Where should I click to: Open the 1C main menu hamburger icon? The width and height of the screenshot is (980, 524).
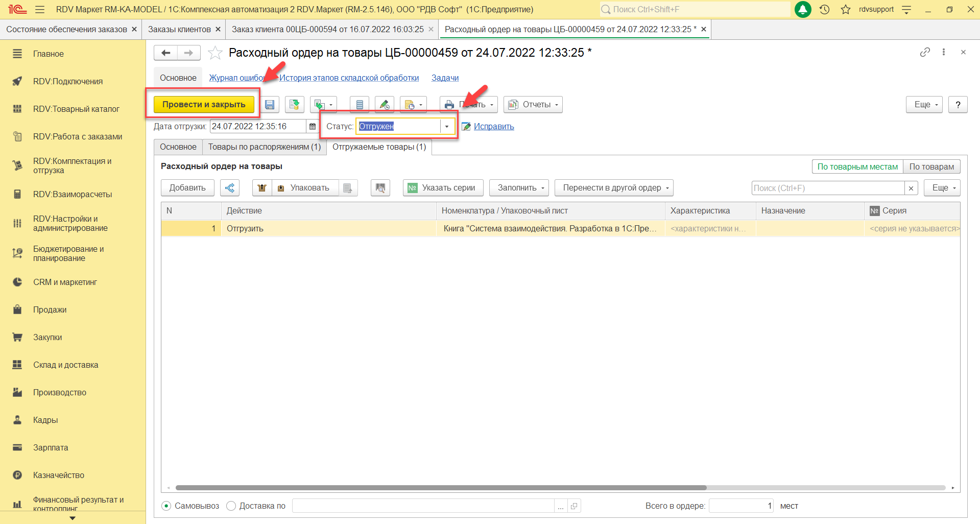click(x=40, y=9)
